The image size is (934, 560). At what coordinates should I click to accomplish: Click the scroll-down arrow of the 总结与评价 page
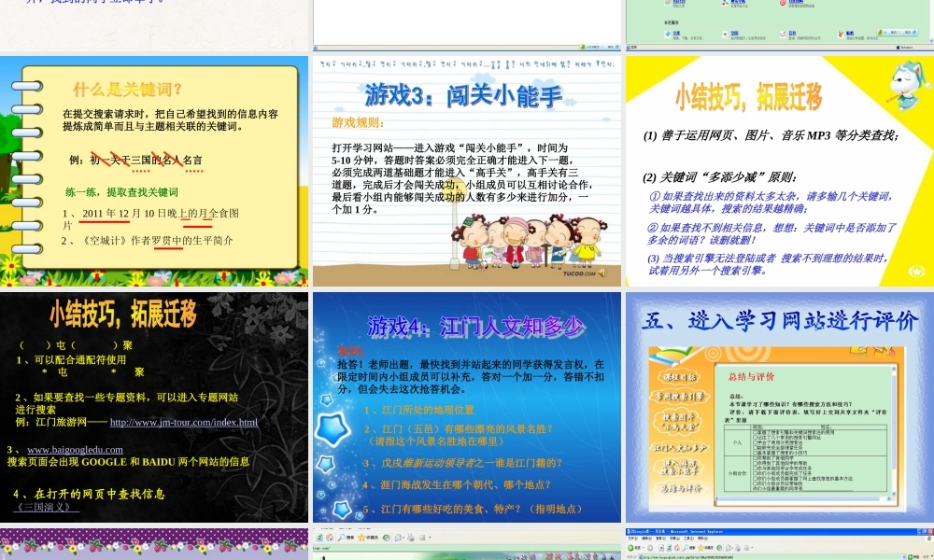point(894,495)
